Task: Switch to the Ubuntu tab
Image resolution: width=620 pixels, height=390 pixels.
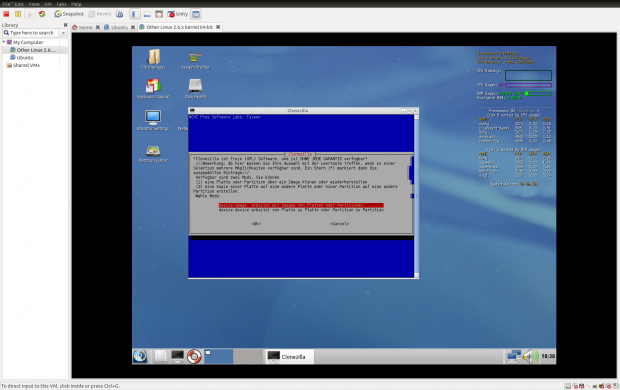Action: (x=116, y=27)
